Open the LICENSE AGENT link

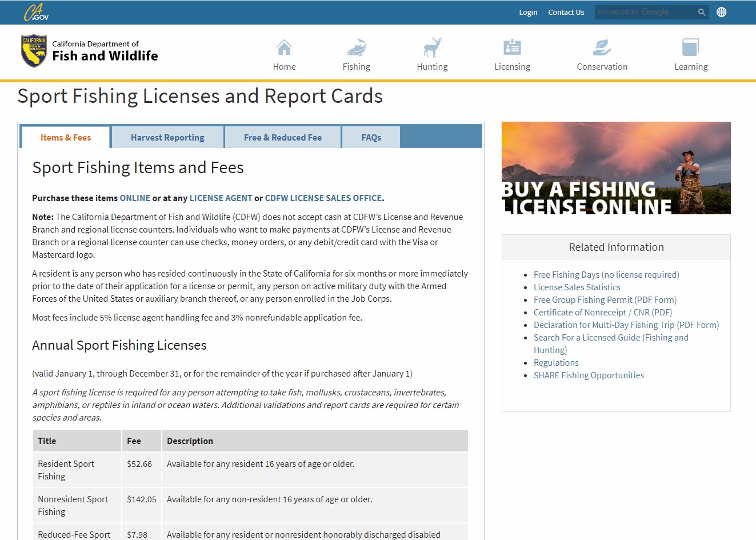(x=221, y=198)
